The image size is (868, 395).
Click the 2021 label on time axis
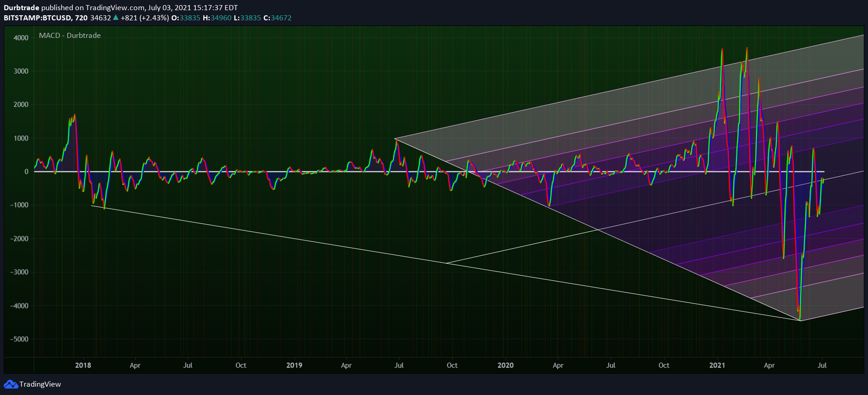[717, 365]
